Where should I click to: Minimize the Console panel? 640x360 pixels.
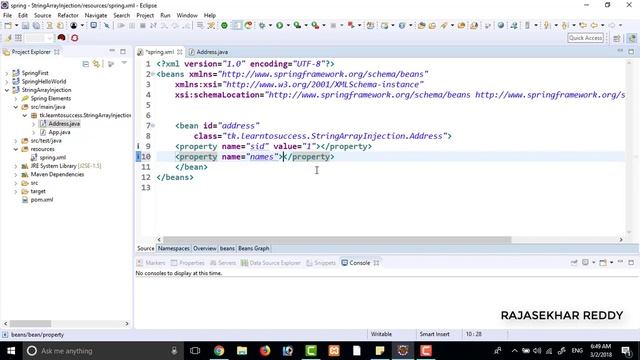[620, 262]
